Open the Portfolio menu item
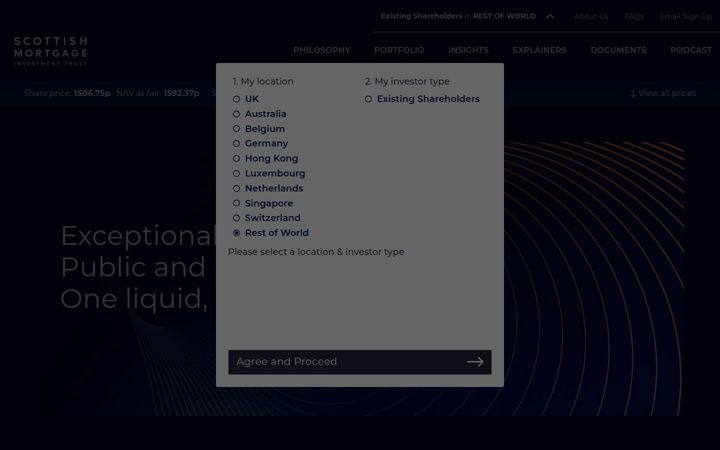720x450 pixels. pos(399,50)
